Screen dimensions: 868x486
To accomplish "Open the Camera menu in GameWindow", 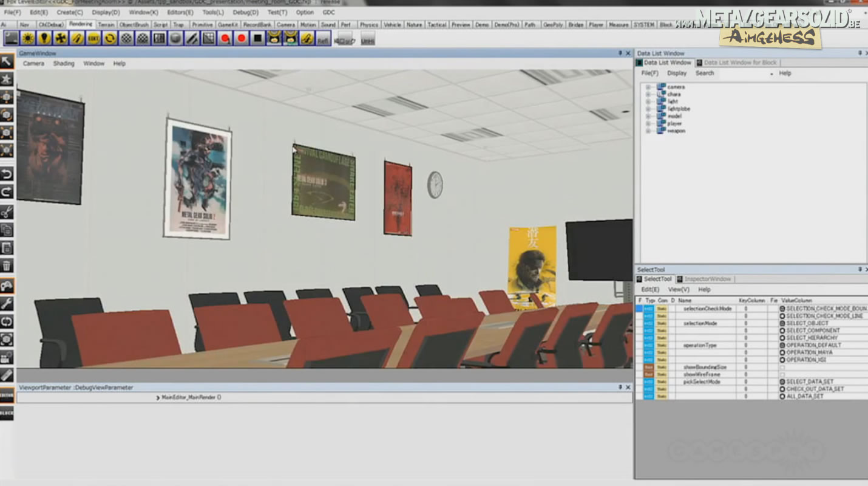I will [33, 63].
